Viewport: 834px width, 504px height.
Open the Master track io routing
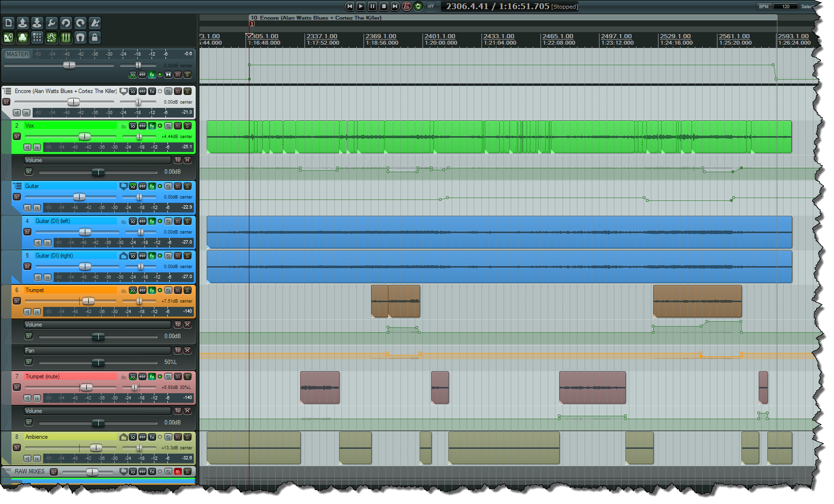pyautogui.click(x=133, y=75)
